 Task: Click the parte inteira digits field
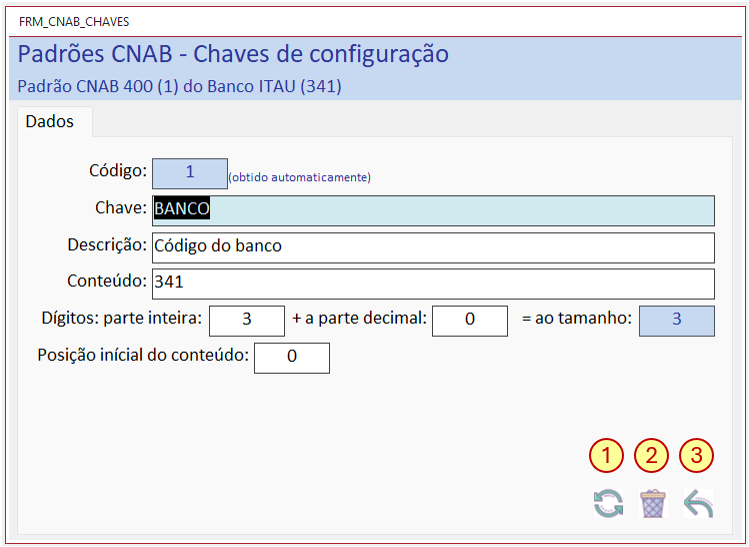coord(247,321)
